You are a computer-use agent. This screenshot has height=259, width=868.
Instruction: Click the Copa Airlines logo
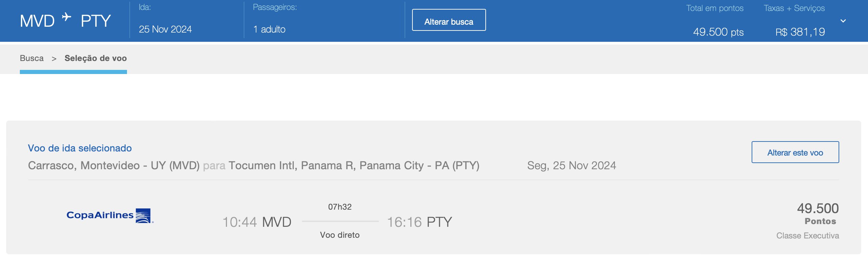point(110,216)
